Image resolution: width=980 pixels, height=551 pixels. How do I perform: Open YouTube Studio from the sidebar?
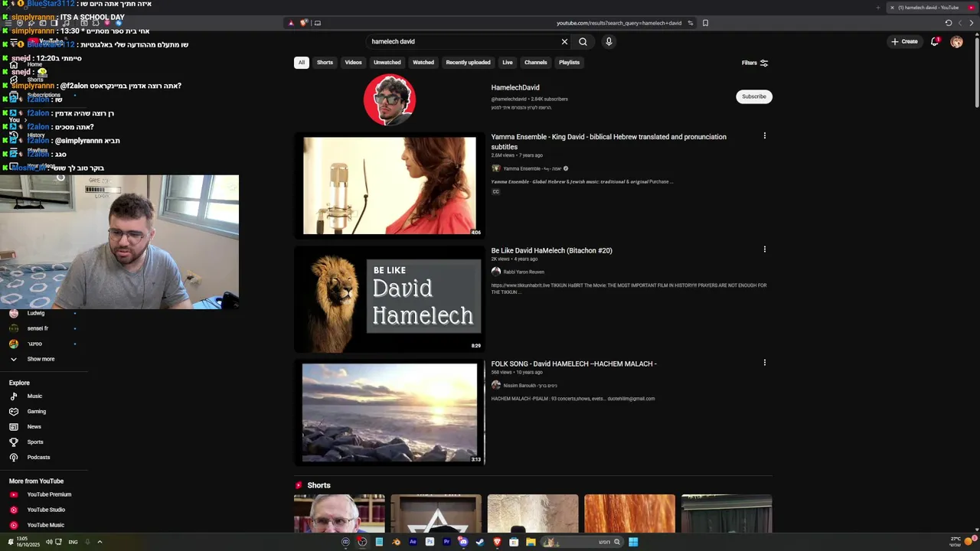(46, 510)
